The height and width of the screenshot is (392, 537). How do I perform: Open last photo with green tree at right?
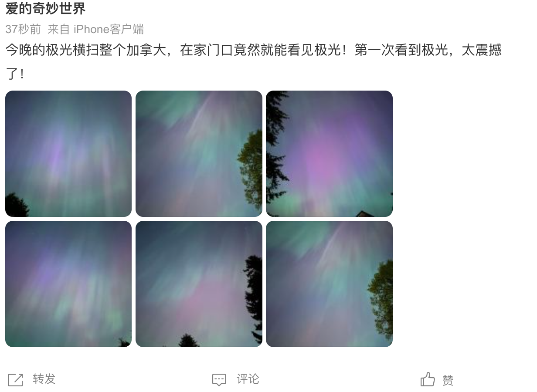[x=329, y=284]
